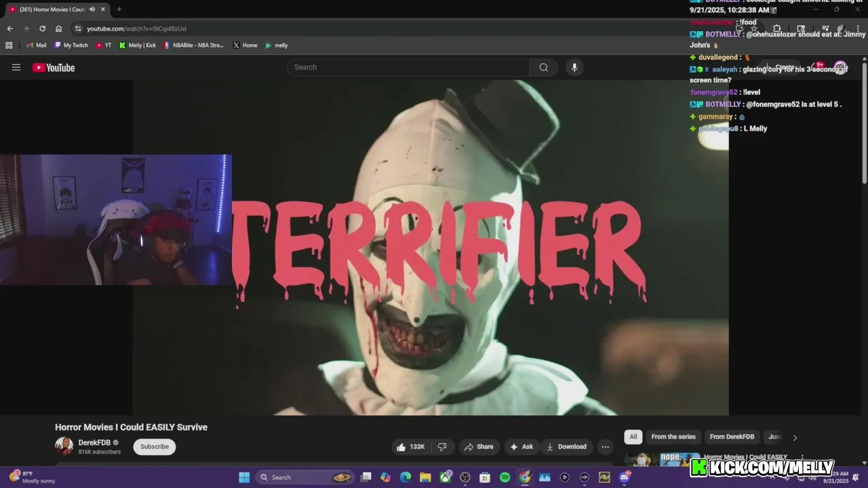Open the DerekFDB channel avatar
Screen dimensions: 868x488
(64, 446)
